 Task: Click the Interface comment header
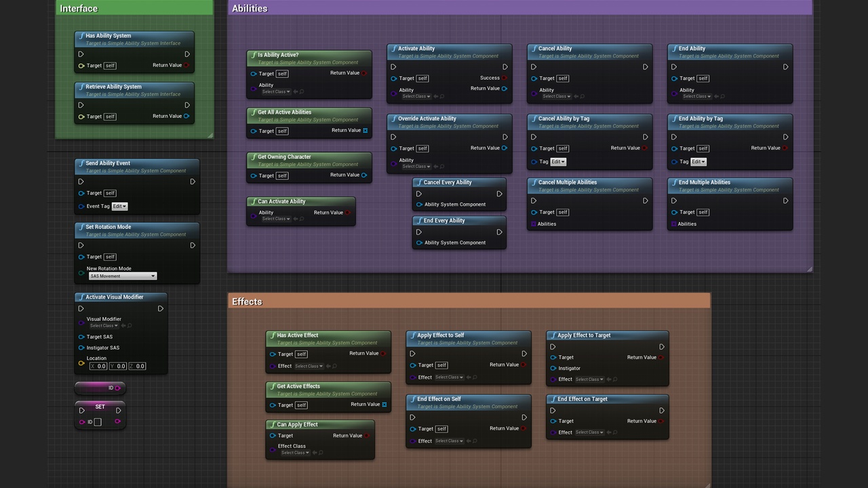[79, 8]
